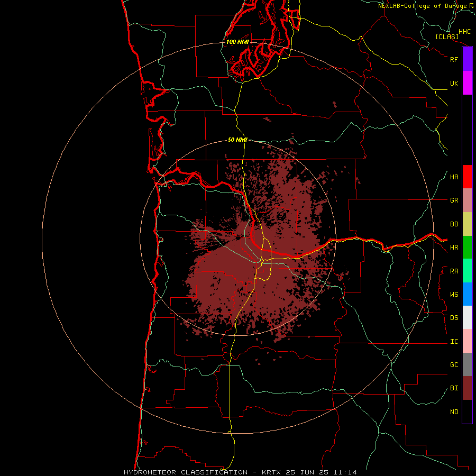476x476 pixels.
Task: Click the UK magenta legend swatch
Action: click(467, 83)
